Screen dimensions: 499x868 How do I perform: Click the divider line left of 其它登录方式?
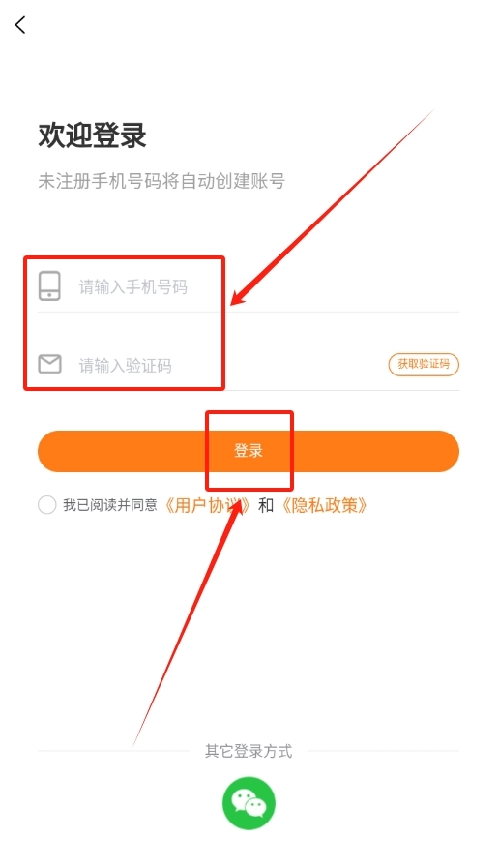coord(113,751)
